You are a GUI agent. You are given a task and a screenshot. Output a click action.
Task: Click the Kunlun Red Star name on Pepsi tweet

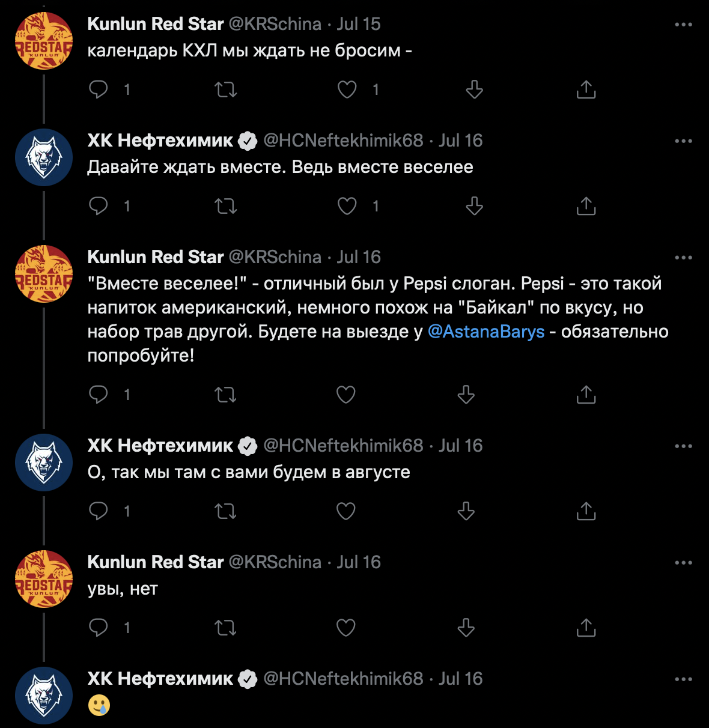point(156,257)
